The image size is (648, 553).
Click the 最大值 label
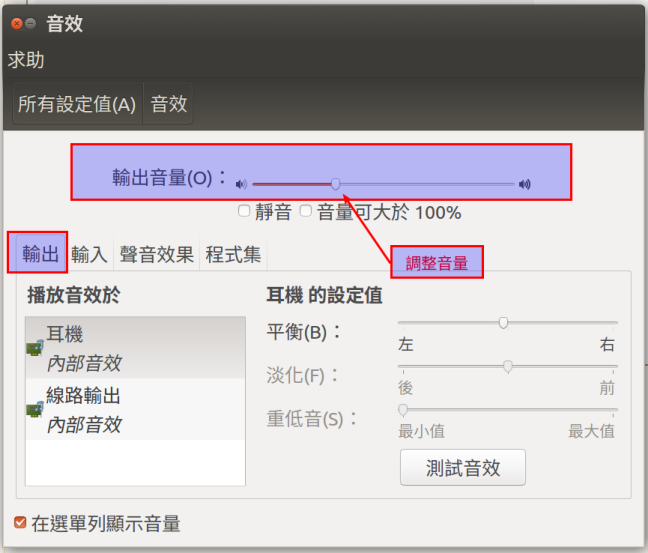click(591, 431)
